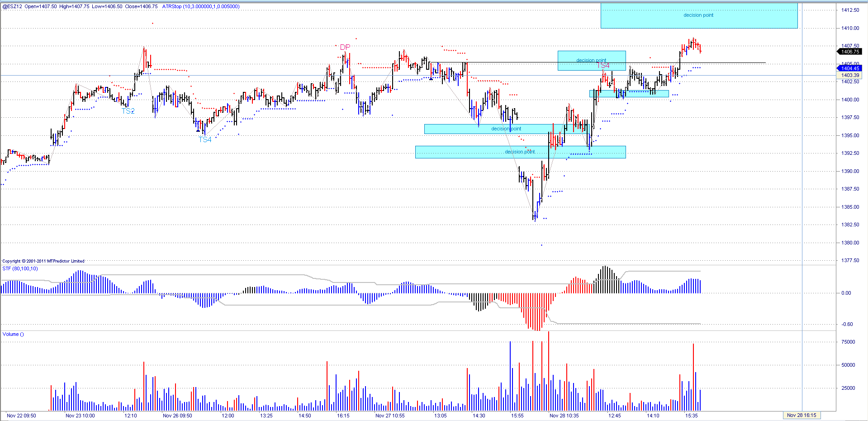Click the 12:45 time axis label
Screen dimensions: 868x421
tap(615, 416)
